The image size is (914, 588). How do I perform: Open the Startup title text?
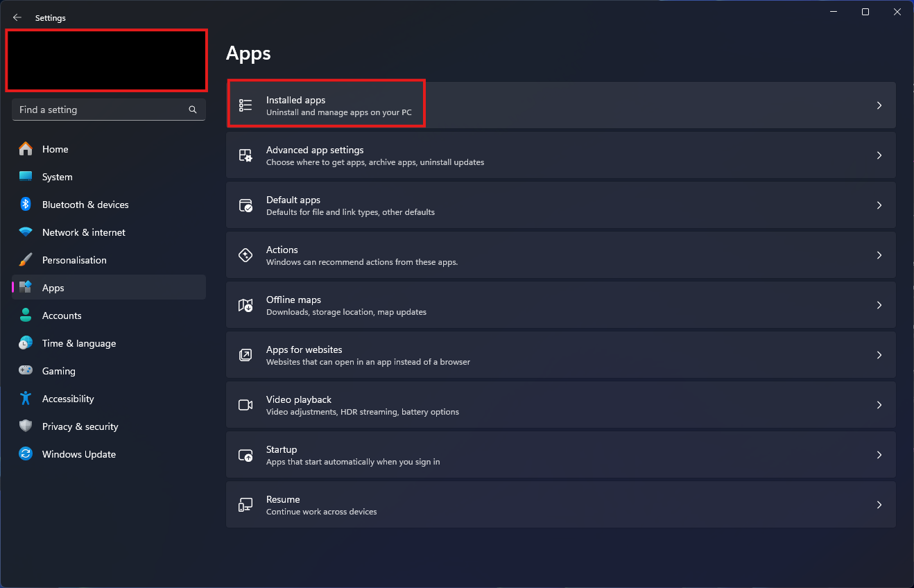coord(282,449)
